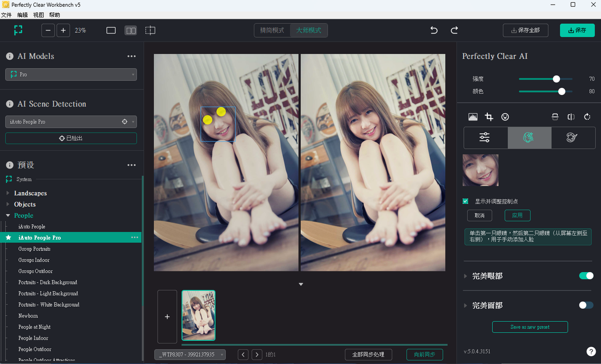The width and height of the screenshot is (601, 364).
Task: Open the 文件 menu
Action: (x=6, y=15)
